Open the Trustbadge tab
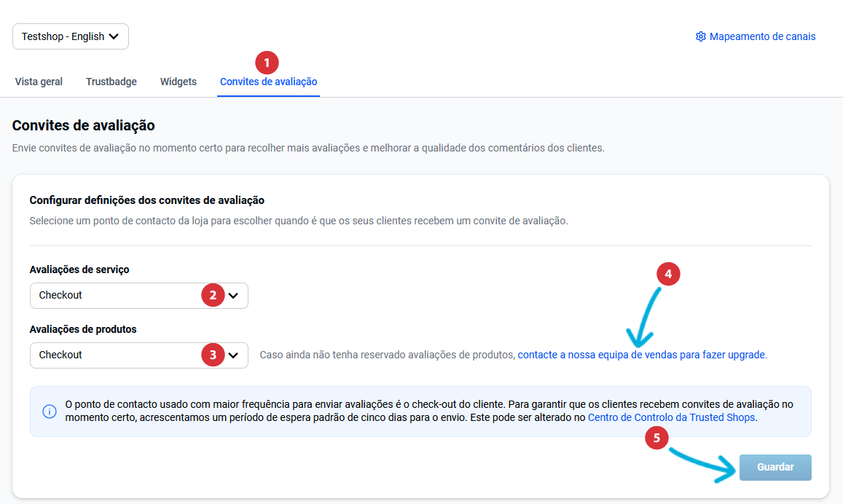This screenshot has width=843, height=504. (x=111, y=82)
